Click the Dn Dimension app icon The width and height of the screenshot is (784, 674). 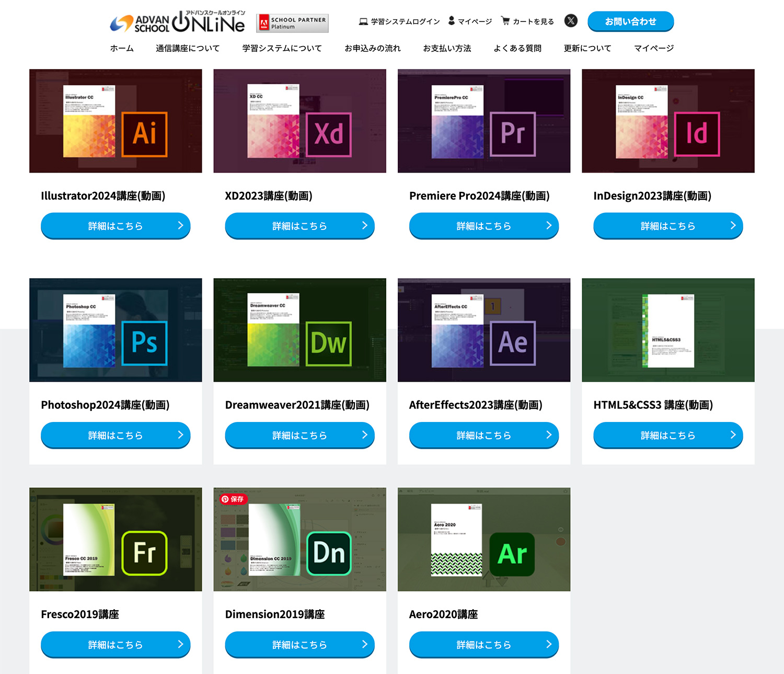click(x=329, y=553)
